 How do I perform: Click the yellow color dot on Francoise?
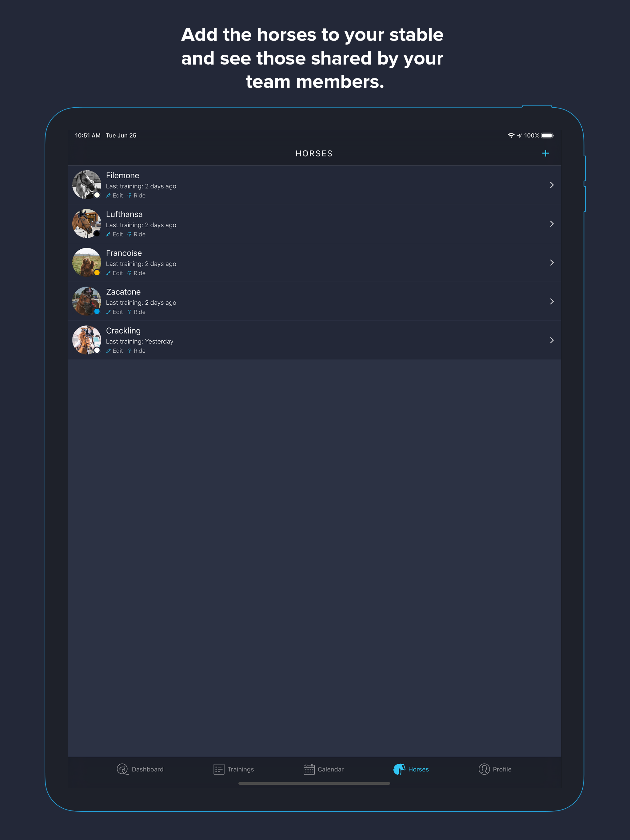pos(97,273)
